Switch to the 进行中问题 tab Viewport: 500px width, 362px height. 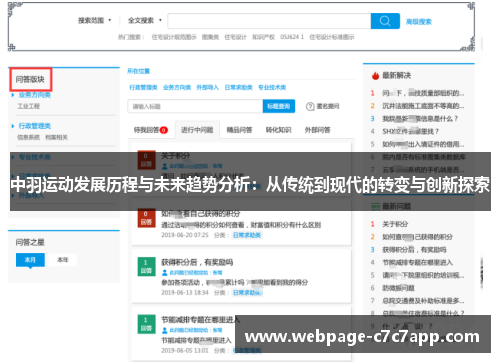[x=197, y=130]
